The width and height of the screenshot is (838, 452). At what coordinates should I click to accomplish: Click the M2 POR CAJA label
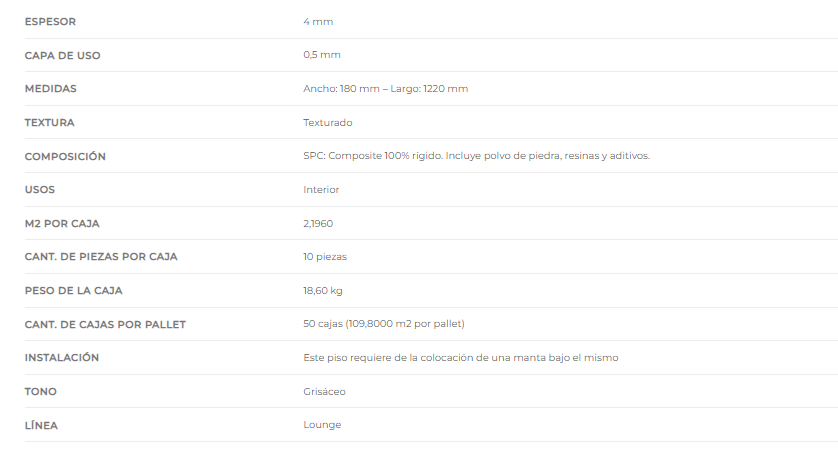[62, 224]
